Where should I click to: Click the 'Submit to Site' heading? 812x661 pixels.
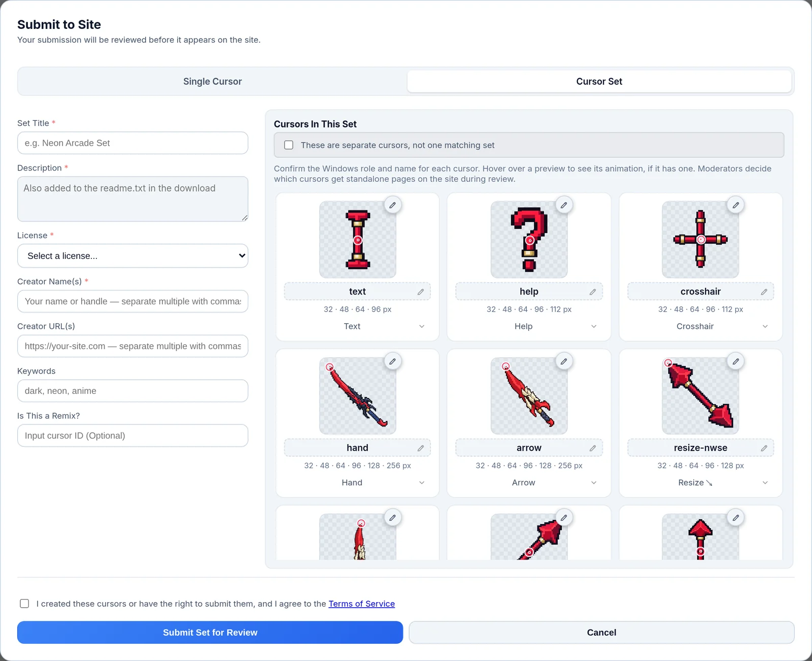tap(59, 24)
